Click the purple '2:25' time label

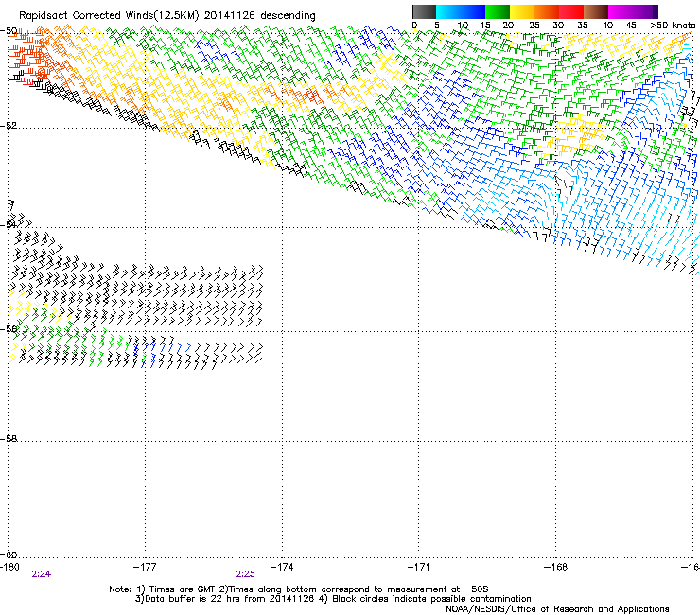[x=245, y=574]
